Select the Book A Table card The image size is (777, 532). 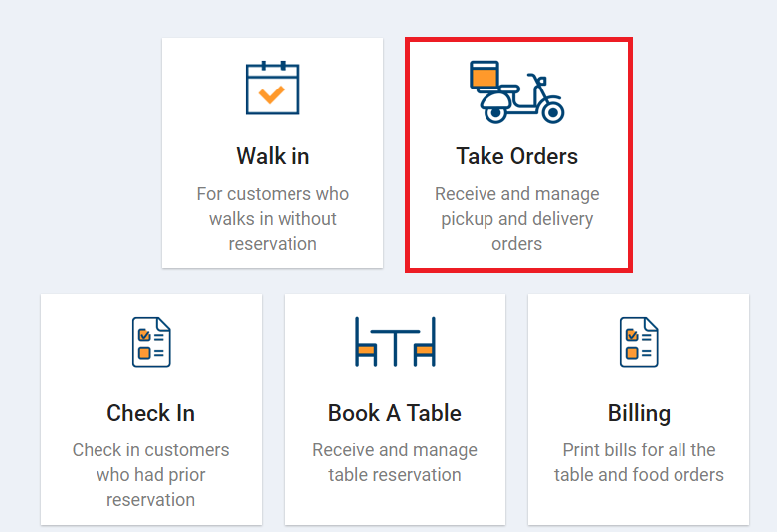coord(395,410)
